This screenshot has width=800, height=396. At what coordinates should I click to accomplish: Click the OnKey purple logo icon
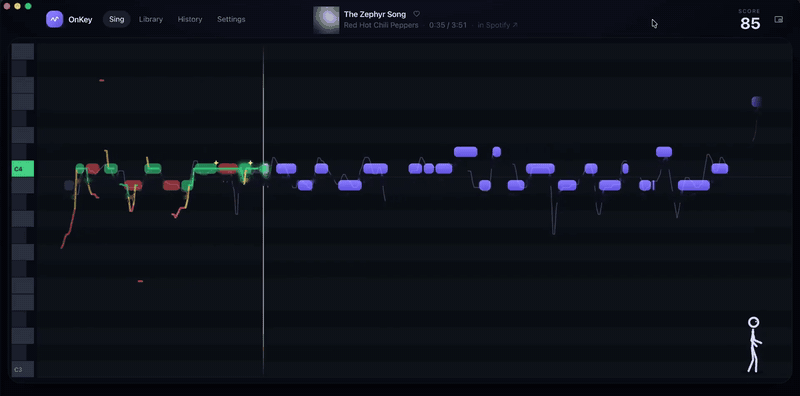click(x=55, y=19)
